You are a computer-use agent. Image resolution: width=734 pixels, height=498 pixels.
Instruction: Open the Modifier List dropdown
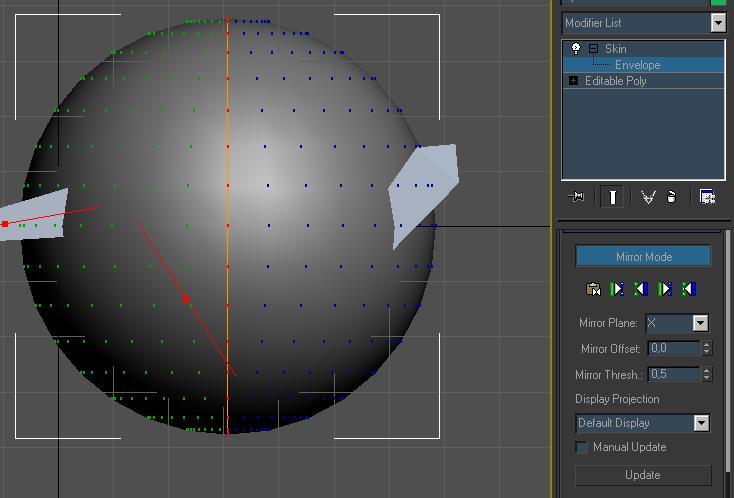718,22
